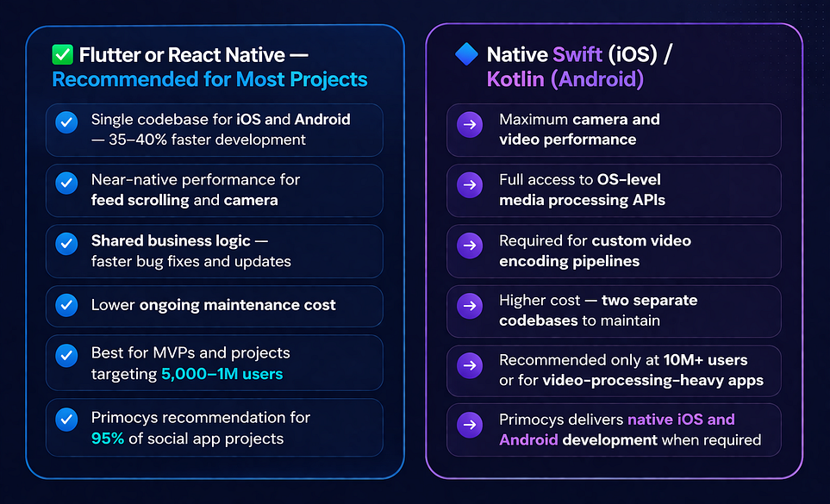Click arrow icon for Recommended only at 10M+ users
The height and width of the screenshot is (504, 830).
pos(470,365)
